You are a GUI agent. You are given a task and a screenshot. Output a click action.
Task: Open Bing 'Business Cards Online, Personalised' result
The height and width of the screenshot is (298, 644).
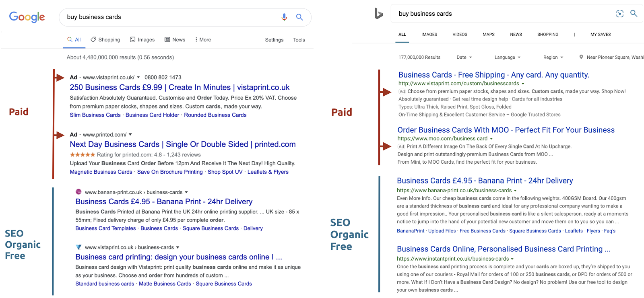pos(504,249)
